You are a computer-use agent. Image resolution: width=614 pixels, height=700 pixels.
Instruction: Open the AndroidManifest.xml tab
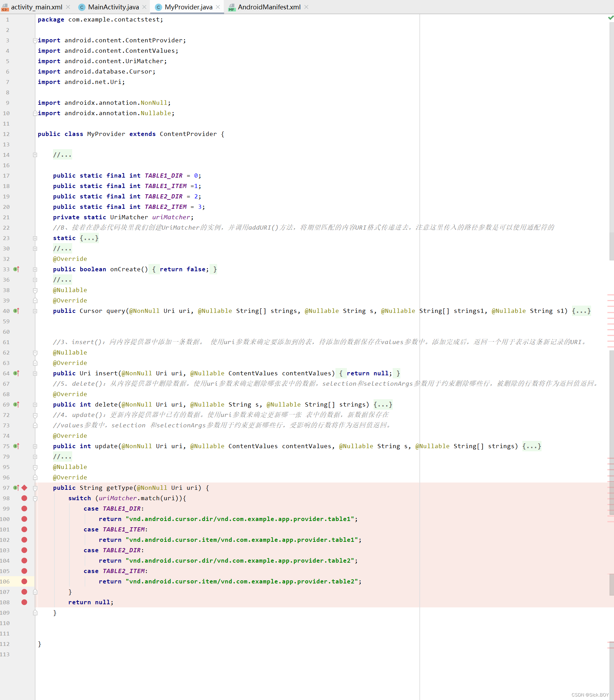tap(269, 7)
